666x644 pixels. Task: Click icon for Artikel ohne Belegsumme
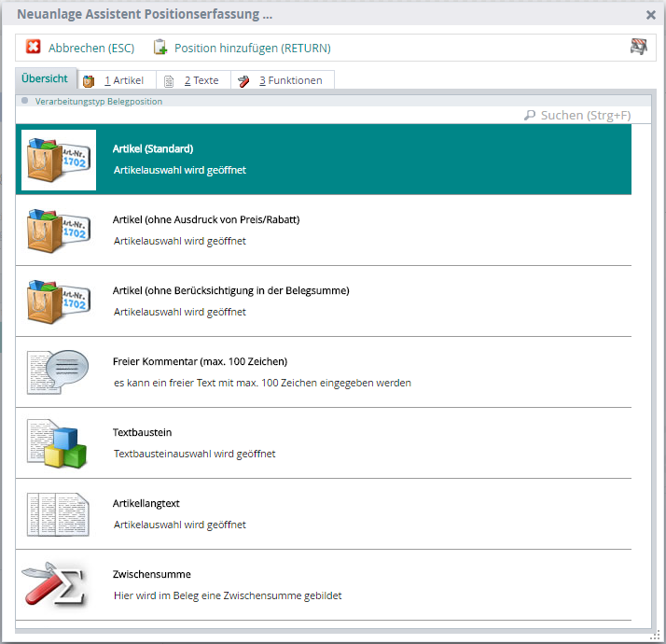[59, 301]
